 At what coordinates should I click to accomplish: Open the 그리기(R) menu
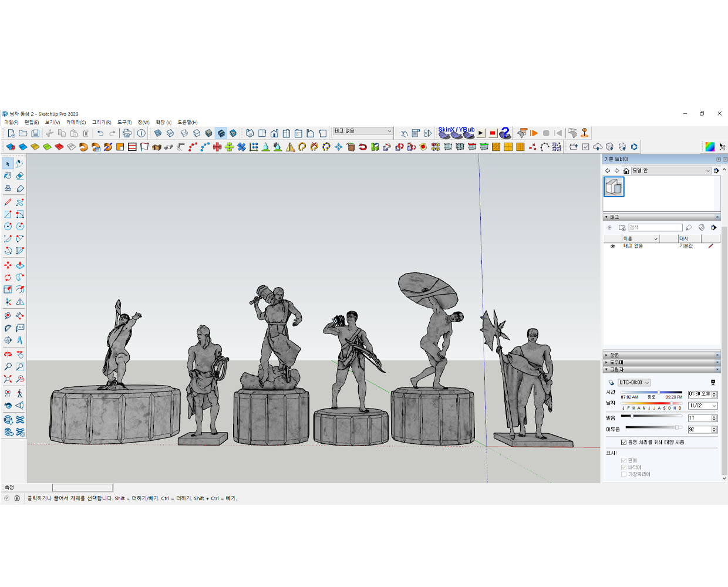[x=102, y=123]
